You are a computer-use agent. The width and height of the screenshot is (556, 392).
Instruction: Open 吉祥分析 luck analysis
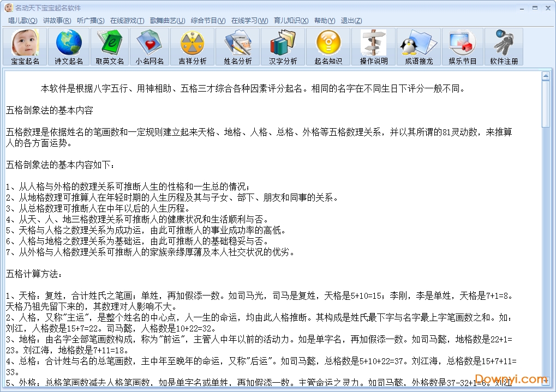point(192,47)
